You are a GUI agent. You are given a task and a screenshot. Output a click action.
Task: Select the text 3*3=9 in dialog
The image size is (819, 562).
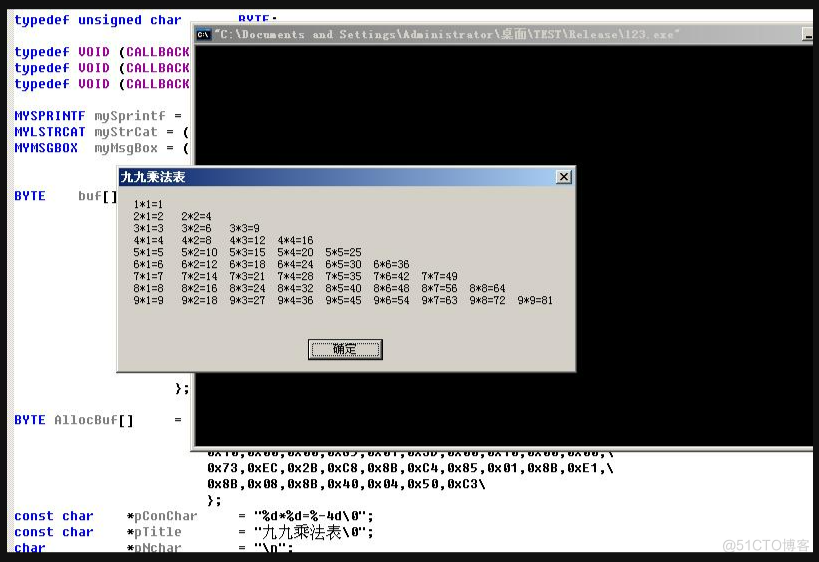pos(244,228)
